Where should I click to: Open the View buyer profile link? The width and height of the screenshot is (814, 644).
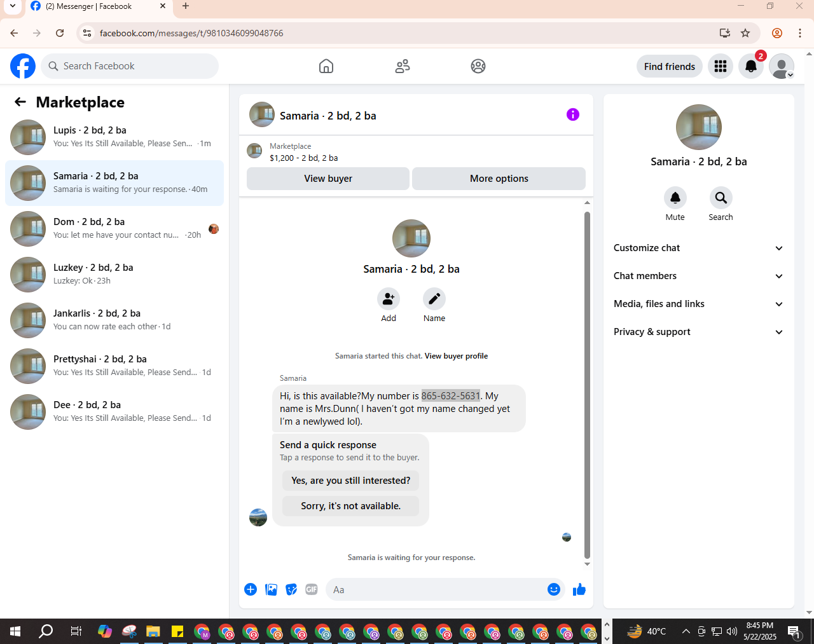click(x=456, y=356)
